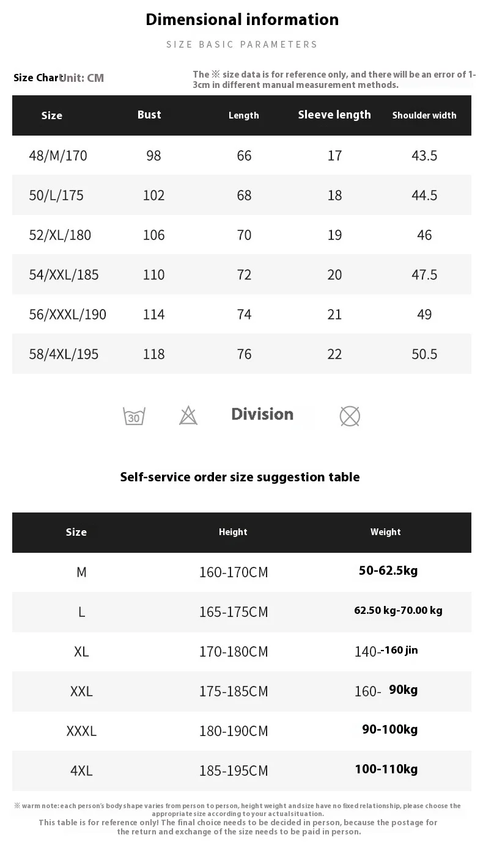Click the Height column header
This screenshot has height=868, width=483.
233,532
